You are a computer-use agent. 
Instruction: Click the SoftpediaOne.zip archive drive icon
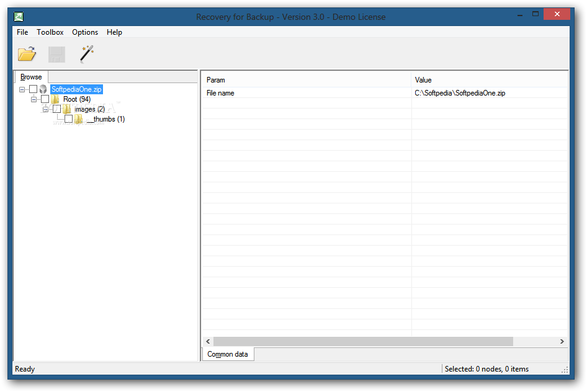[43, 89]
